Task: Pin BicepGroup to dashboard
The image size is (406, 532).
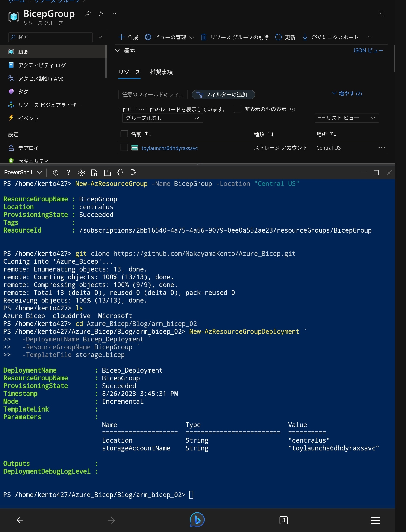Action: (88, 14)
